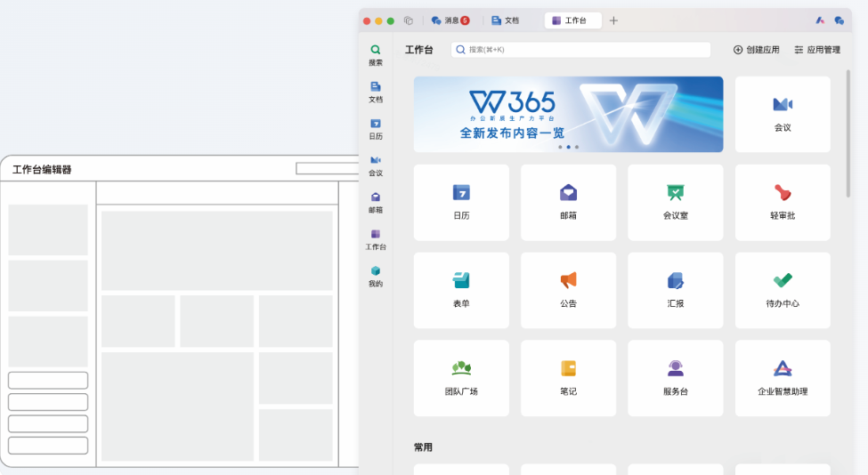
Task: Open 应用管理
Action: [x=817, y=50]
